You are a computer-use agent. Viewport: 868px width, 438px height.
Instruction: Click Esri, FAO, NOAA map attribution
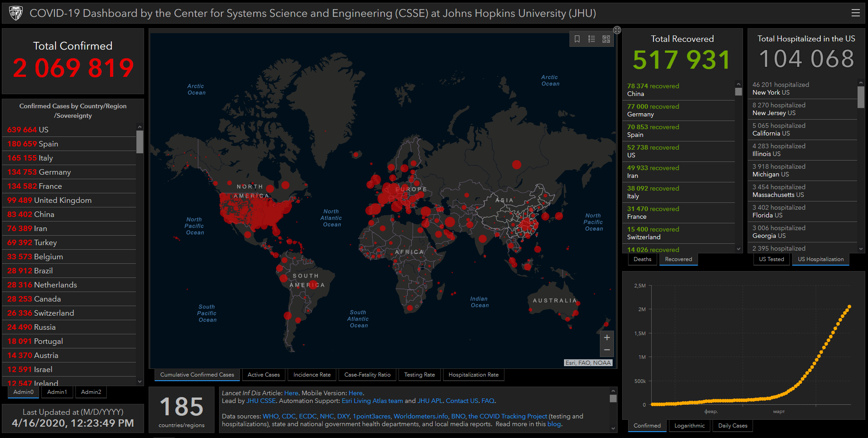pos(588,362)
